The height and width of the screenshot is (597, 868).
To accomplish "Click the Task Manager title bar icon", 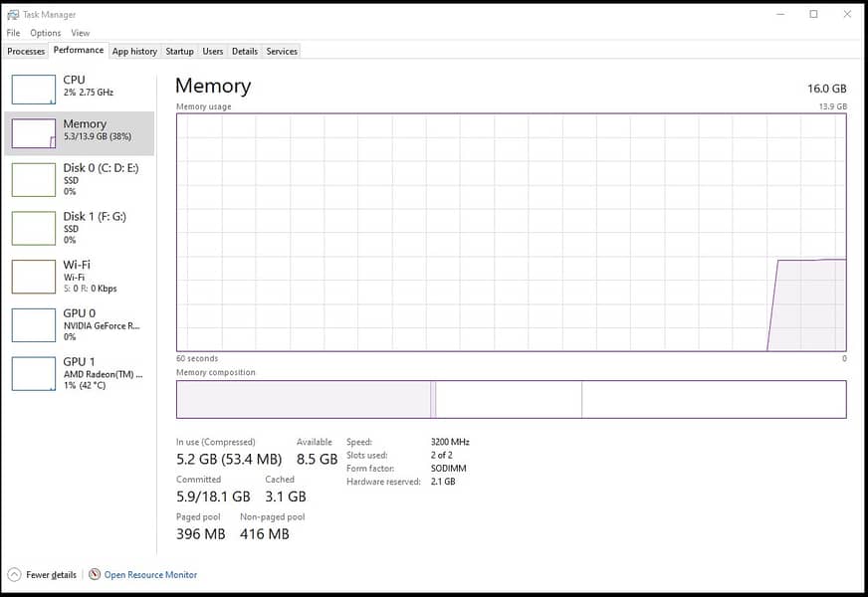I will click(x=13, y=15).
